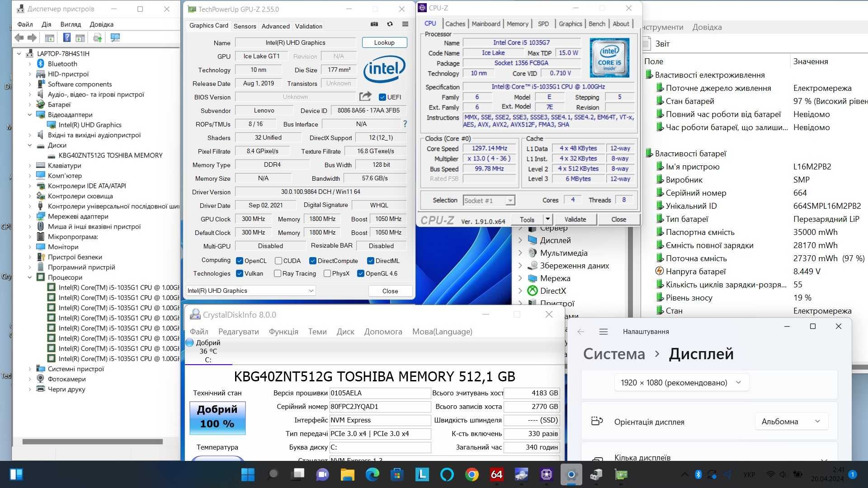Open the display orientation dropdown showing Альбомна
868x488 pixels.
(791, 422)
